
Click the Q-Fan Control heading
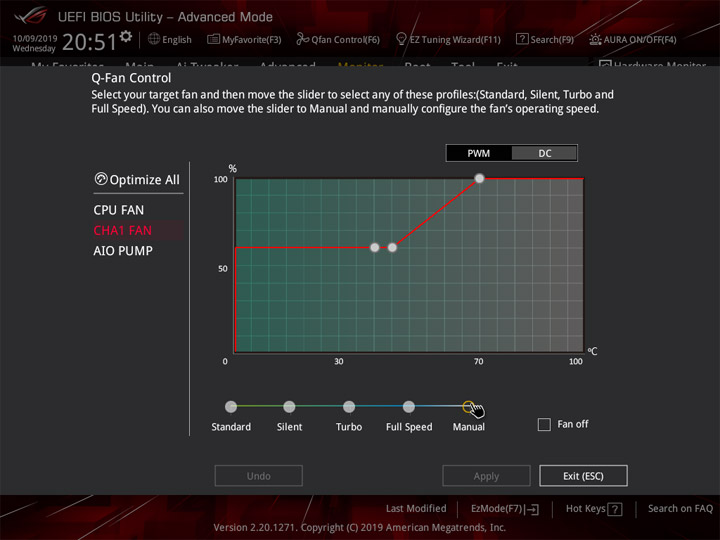click(131, 78)
